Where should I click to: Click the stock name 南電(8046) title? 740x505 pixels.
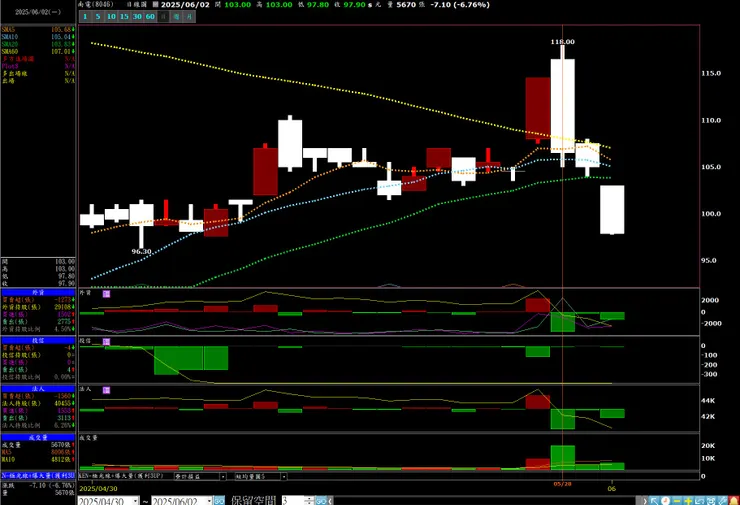tap(96, 4)
